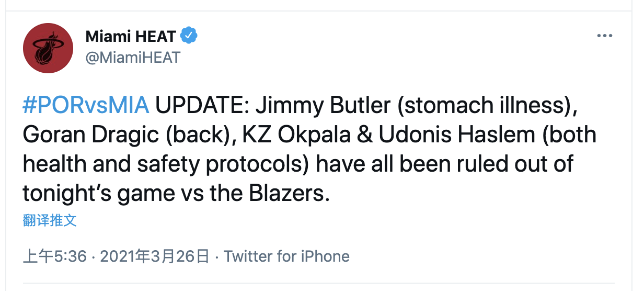Click on Goran Dragic in tweet text
Screen dimensions: 644x291
[90, 135]
